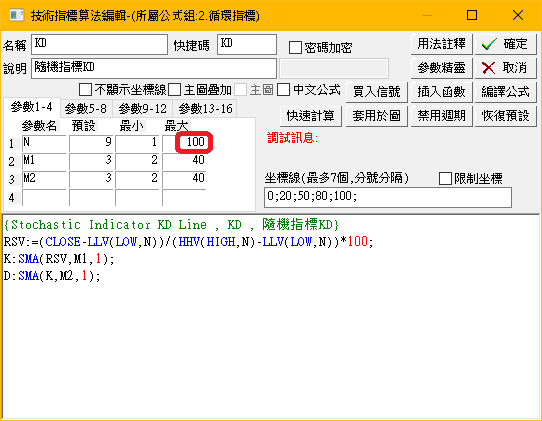Maximize the formula editor window

pos(472,15)
